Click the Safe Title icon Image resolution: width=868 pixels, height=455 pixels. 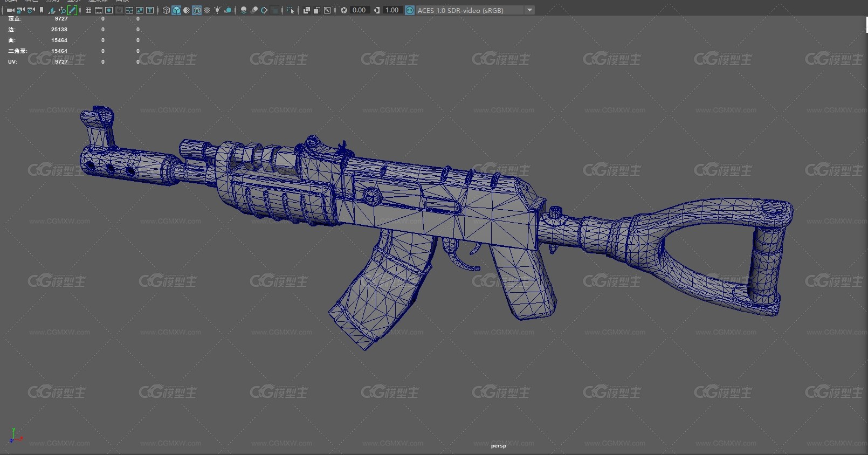coord(150,10)
